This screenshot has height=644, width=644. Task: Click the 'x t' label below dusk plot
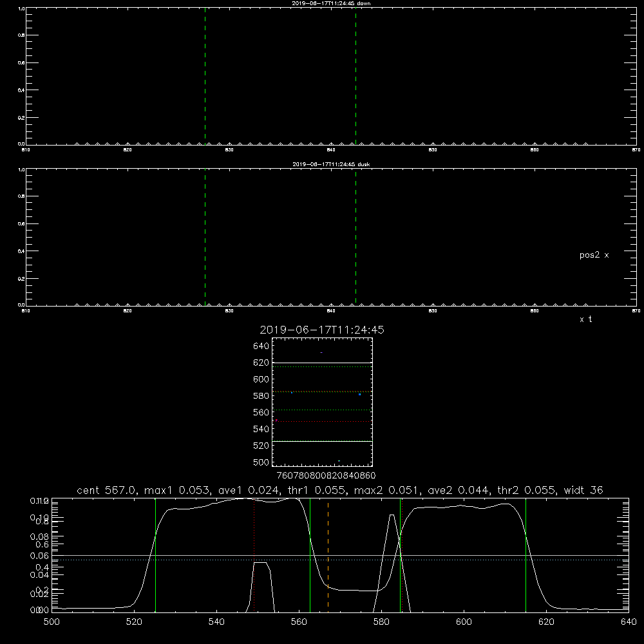[585, 319]
